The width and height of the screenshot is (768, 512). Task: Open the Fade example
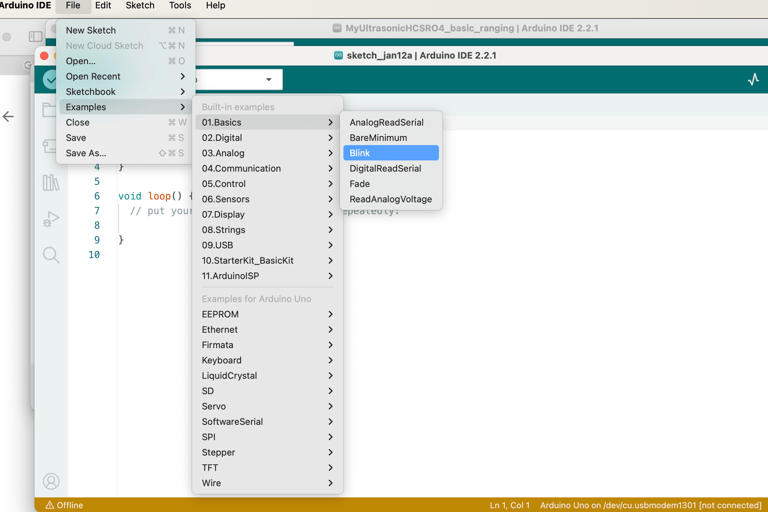391,184
